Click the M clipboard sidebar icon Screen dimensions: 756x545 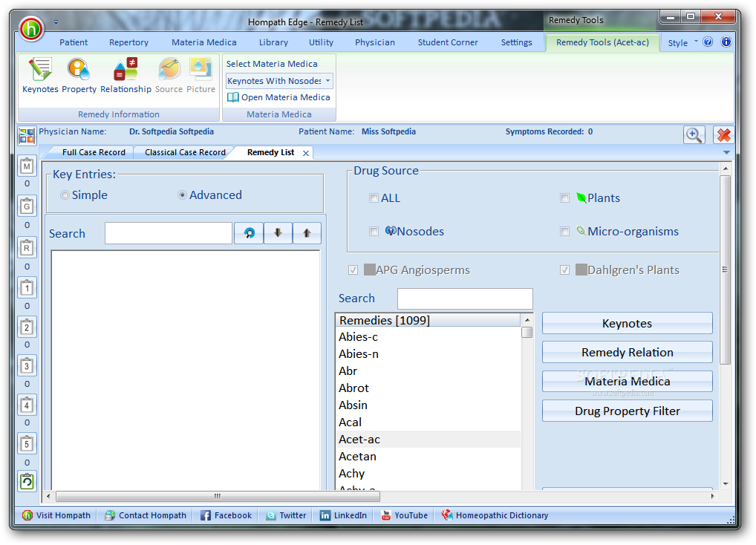[x=27, y=167]
